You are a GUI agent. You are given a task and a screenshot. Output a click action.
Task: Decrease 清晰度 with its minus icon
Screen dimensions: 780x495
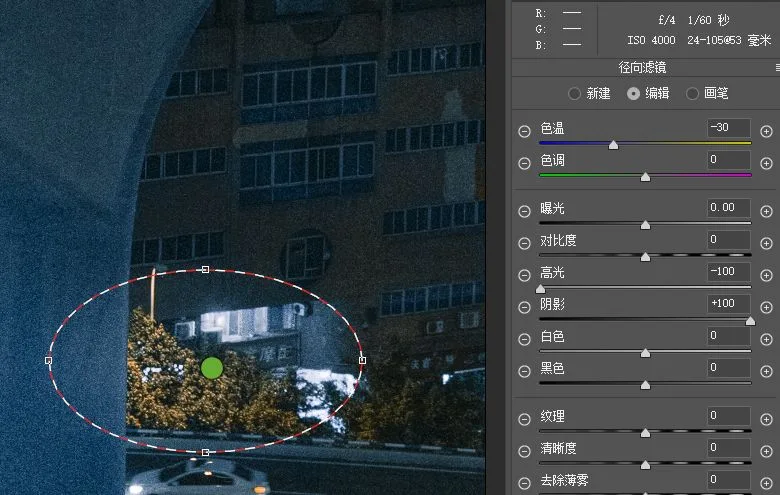(x=524, y=451)
